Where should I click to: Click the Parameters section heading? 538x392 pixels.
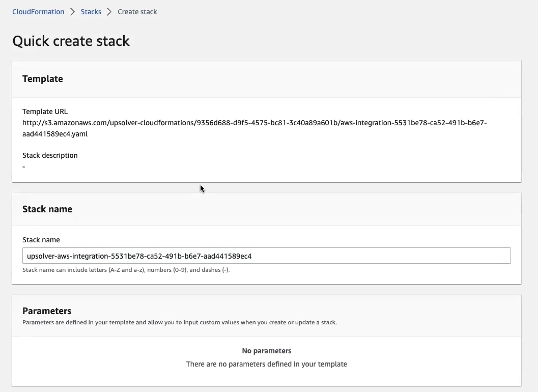[x=47, y=311]
